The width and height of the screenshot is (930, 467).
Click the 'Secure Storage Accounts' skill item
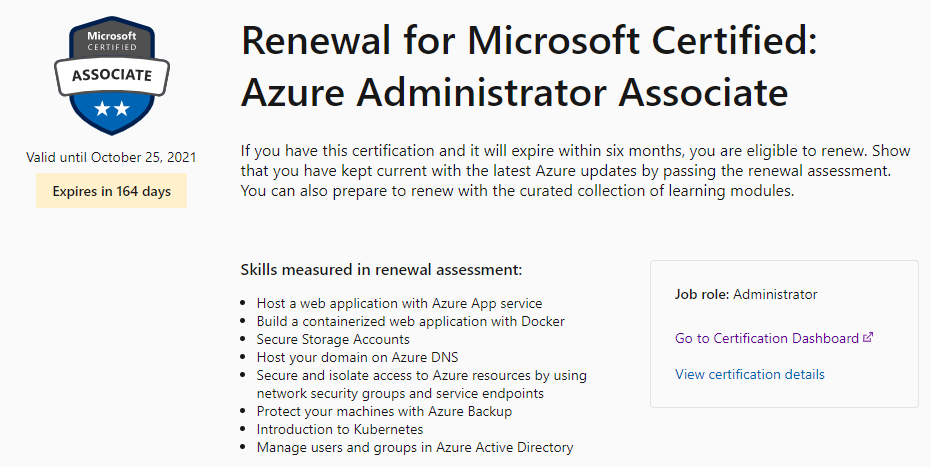pos(333,339)
